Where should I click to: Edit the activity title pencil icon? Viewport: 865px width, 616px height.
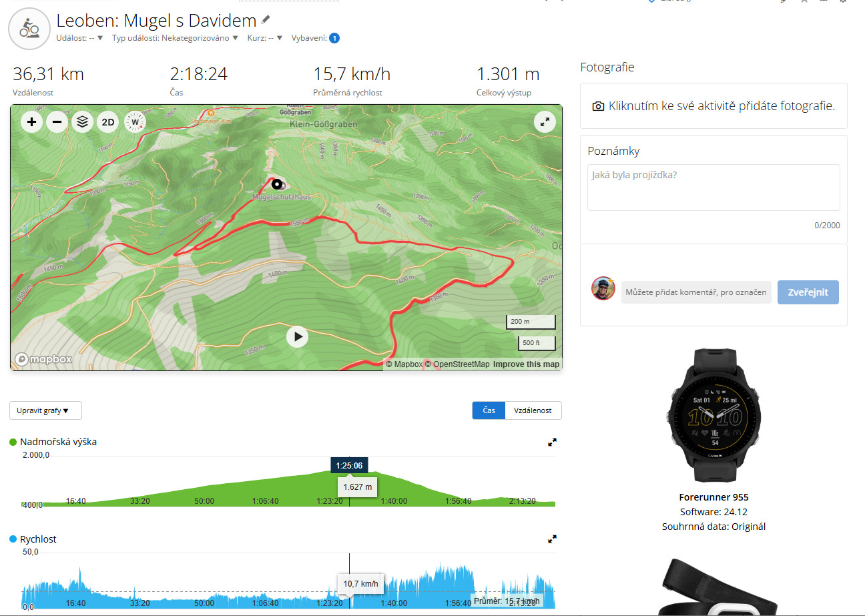pos(266,20)
